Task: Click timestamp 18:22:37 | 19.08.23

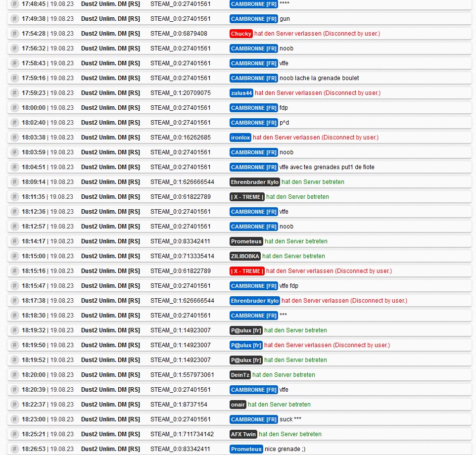Action: coord(48,405)
